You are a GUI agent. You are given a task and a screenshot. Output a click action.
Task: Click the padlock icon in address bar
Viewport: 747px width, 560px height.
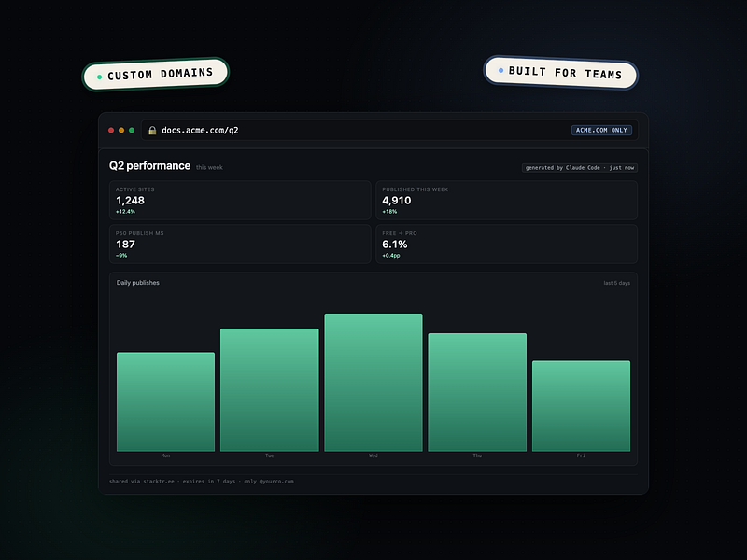[x=152, y=131]
